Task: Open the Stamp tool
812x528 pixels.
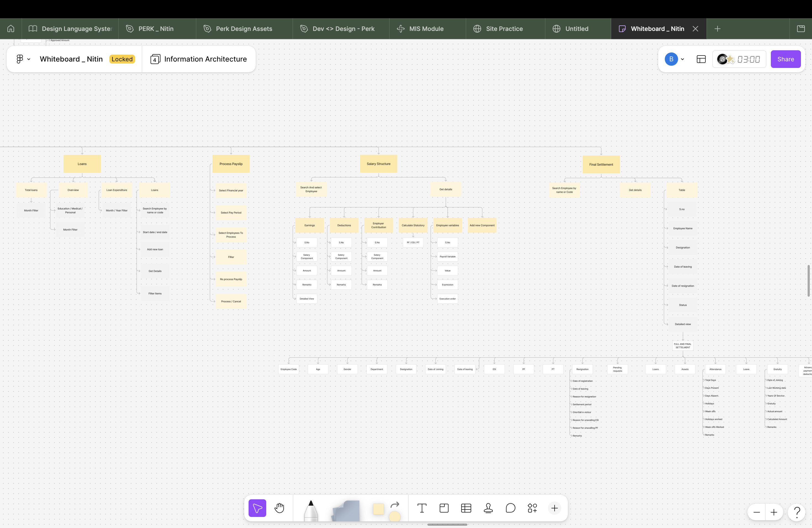Action: click(488, 508)
